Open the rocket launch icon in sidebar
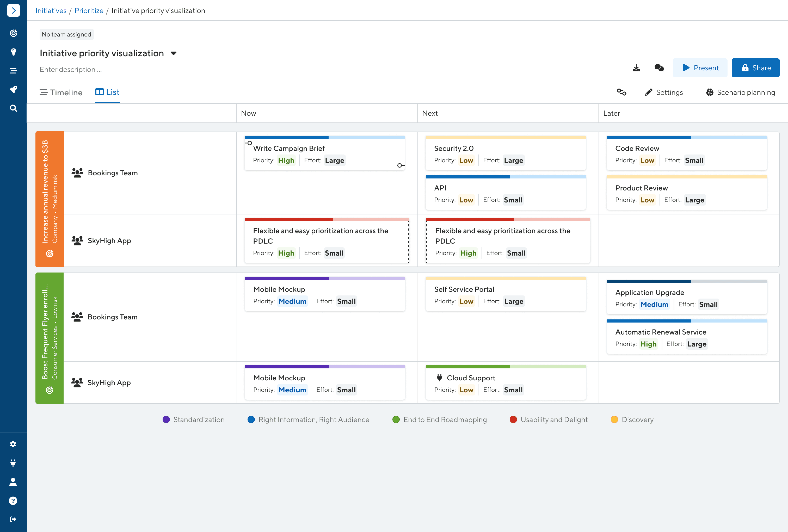This screenshot has width=788, height=532. tap(13, 90)
